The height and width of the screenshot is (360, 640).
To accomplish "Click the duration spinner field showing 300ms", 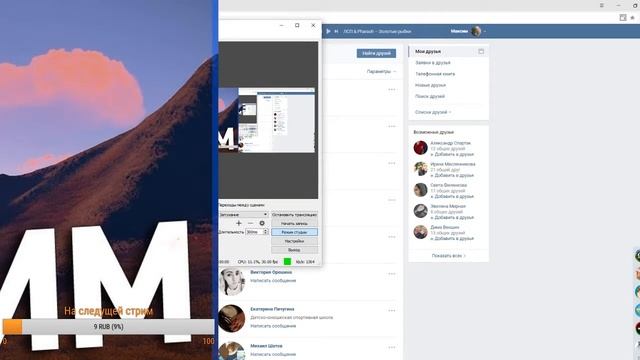I will (x=256, y=232).
